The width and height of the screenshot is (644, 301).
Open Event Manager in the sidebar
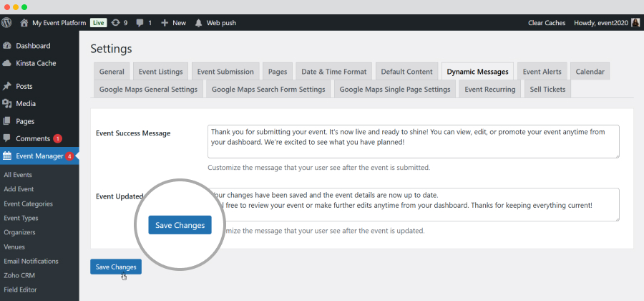(39, 156)
